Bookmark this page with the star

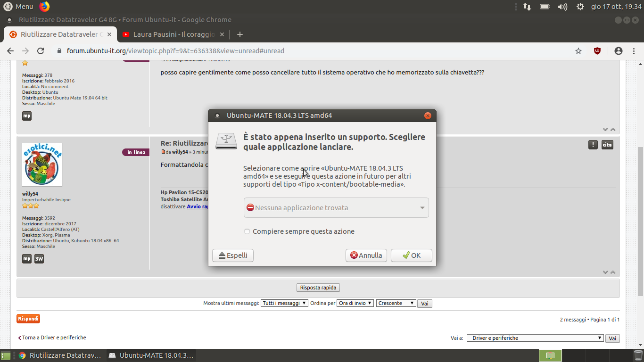(x=578, y=51)
